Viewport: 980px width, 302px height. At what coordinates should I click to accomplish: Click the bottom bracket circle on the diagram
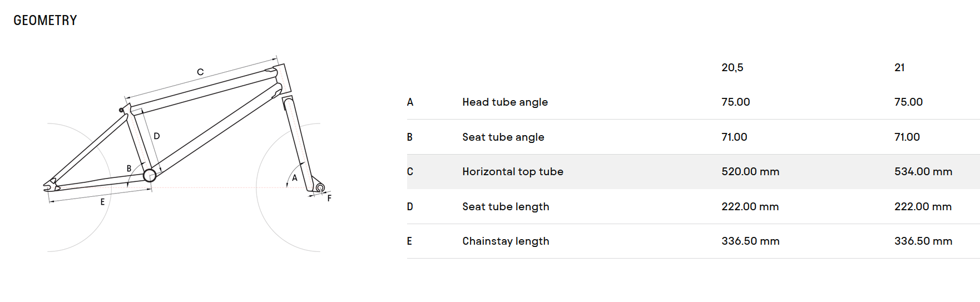[150, 176]
